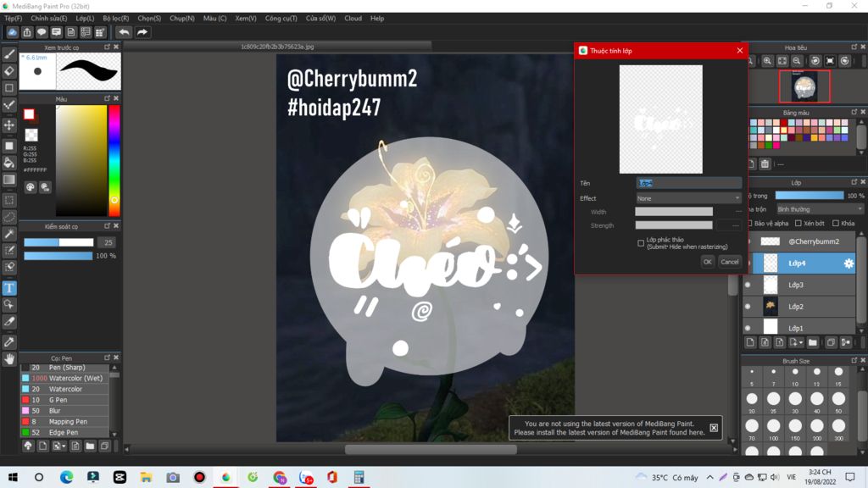
Task: Enable Khóa checkbox
Action: click(x=835, y=224)
